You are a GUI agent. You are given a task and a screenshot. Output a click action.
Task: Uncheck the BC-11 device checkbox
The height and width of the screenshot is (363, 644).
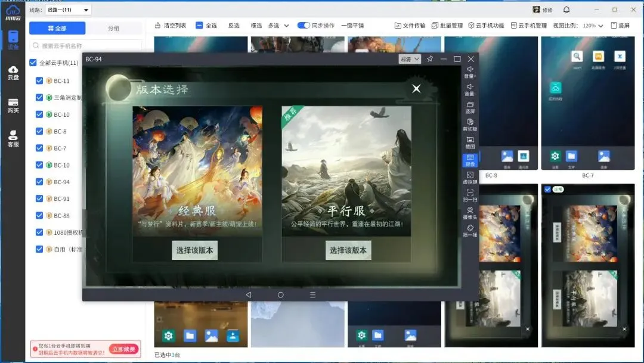(x=39, y=80)
